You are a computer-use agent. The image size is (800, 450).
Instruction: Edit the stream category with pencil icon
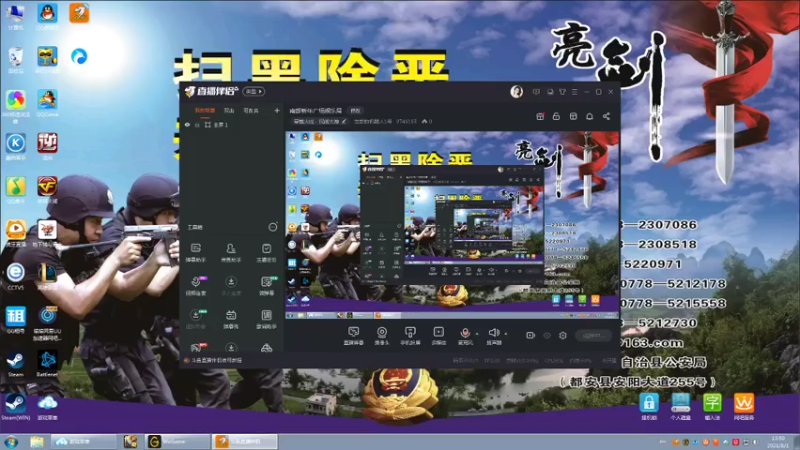point(344,121)
